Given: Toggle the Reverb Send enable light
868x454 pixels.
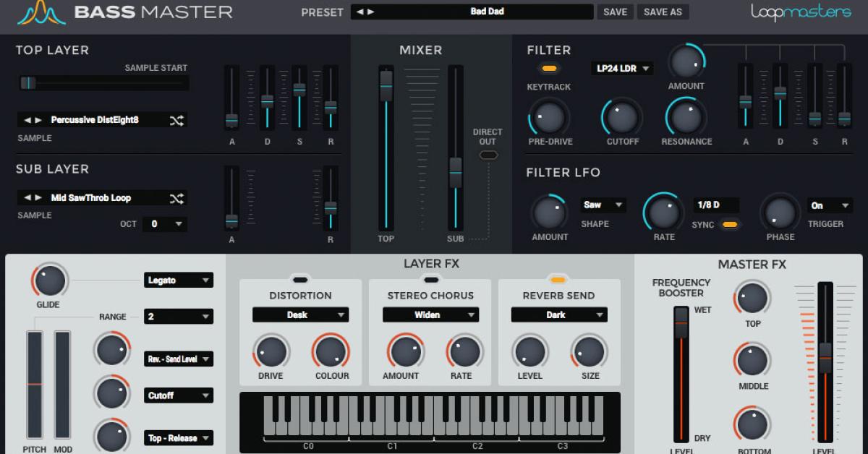Looking at the screenshot, I should (x=558, y=280).
